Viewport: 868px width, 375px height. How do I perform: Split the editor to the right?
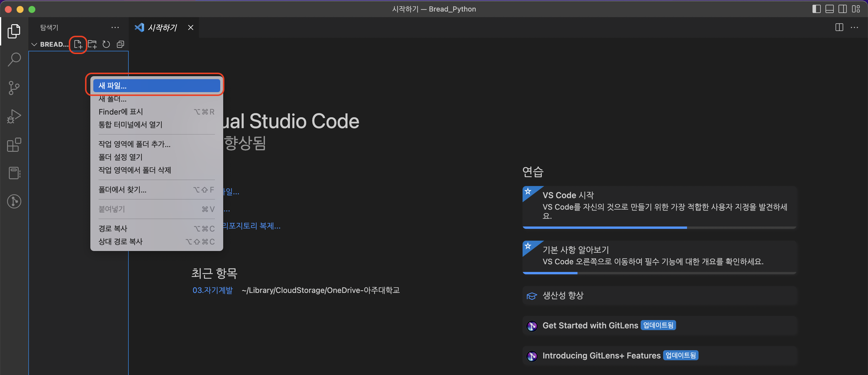click(x=839, y=27)
